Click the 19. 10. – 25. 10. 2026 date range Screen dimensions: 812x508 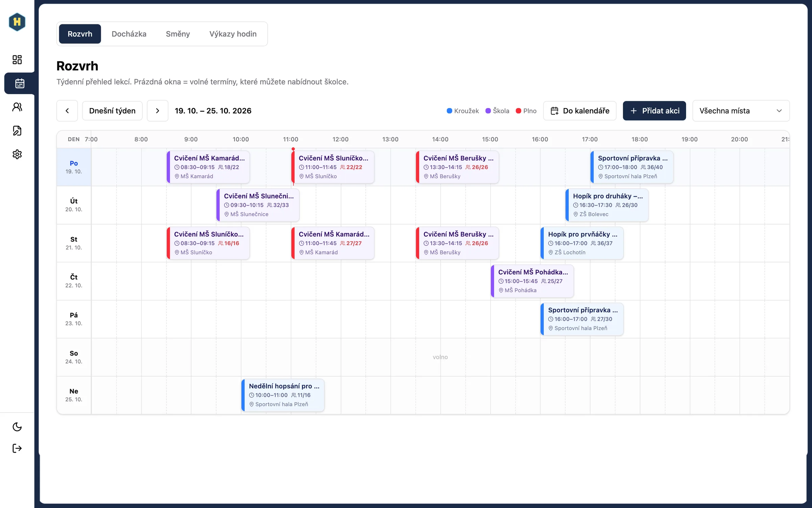point(213,111)
